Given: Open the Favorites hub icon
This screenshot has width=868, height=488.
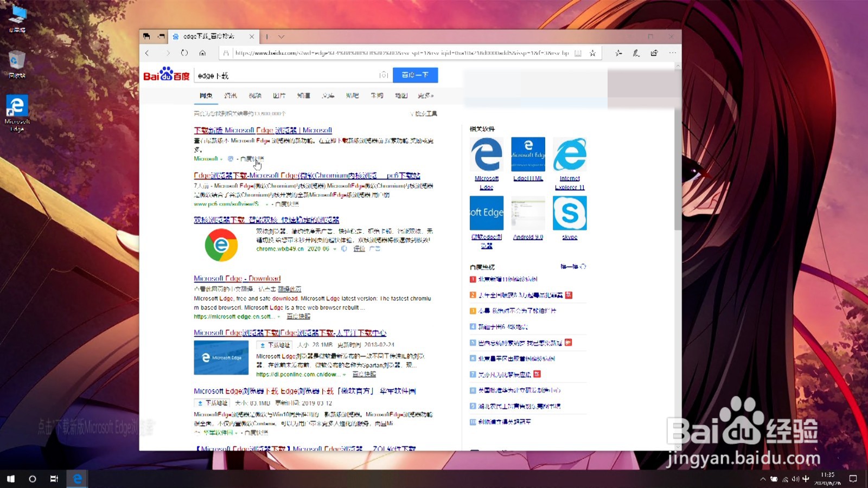Looking at the screenshot, I should click(618, 53).
